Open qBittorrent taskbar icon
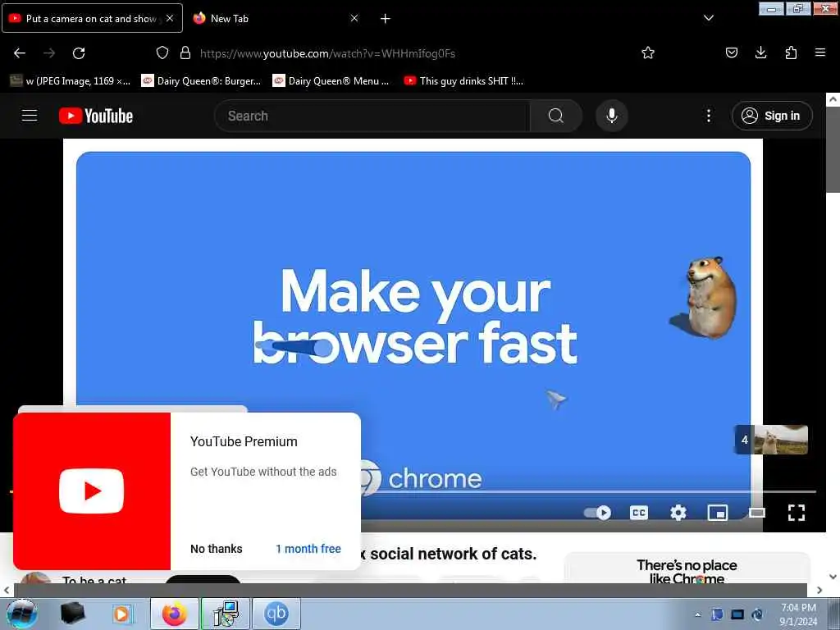Image resolution: width=840 pixels, height=630 pixels. (x=276, y=614)
